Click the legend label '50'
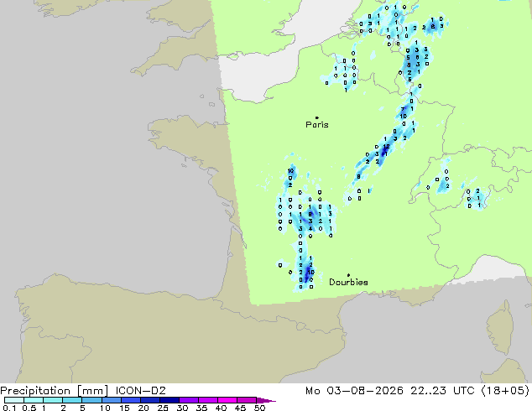This screenshot has width=532, height=411. point(259,408)
